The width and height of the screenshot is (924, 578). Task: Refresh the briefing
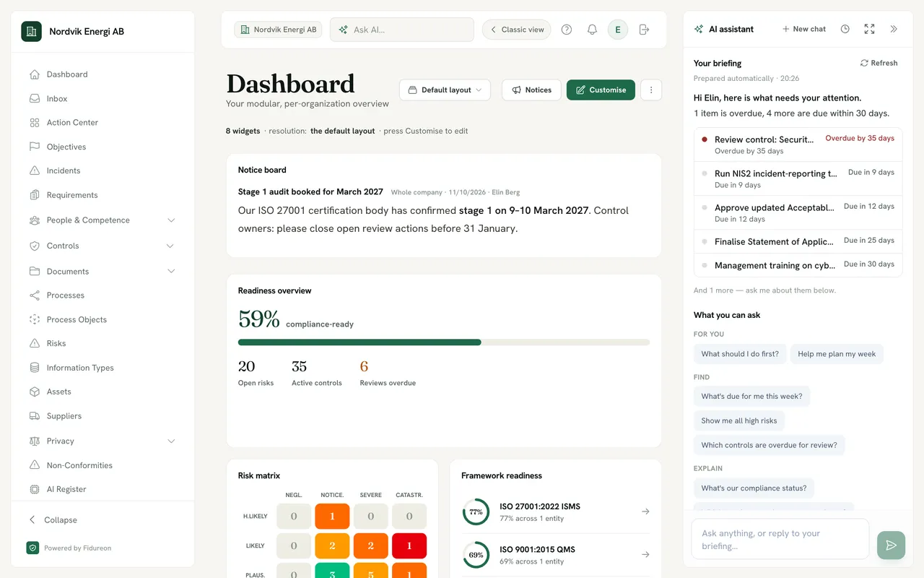(879, 63)
